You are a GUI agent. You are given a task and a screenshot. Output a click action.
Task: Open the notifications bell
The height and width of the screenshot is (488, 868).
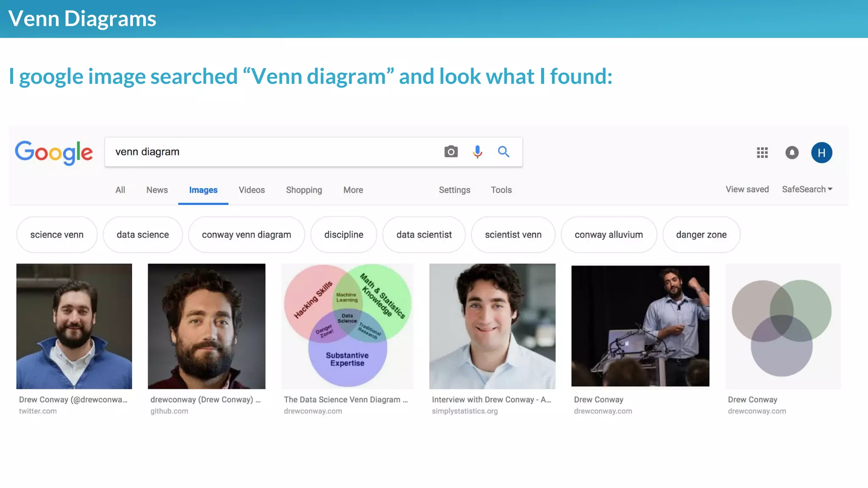(792, 152)
